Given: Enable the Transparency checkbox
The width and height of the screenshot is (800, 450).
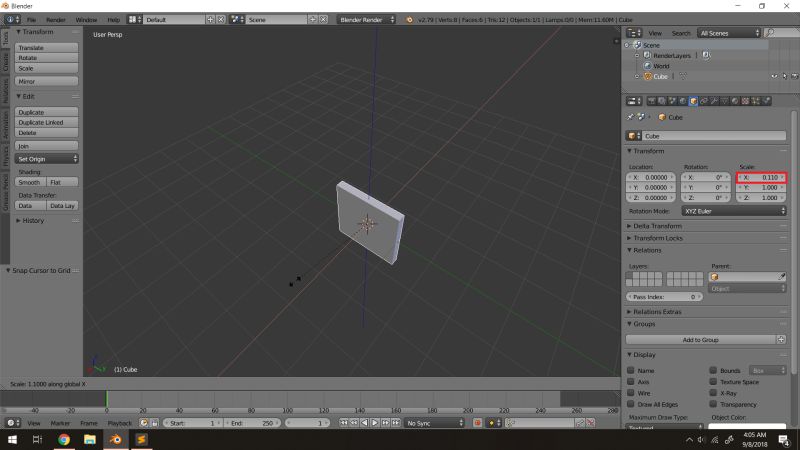Looking at the screenshot, I should pos(713,404).
